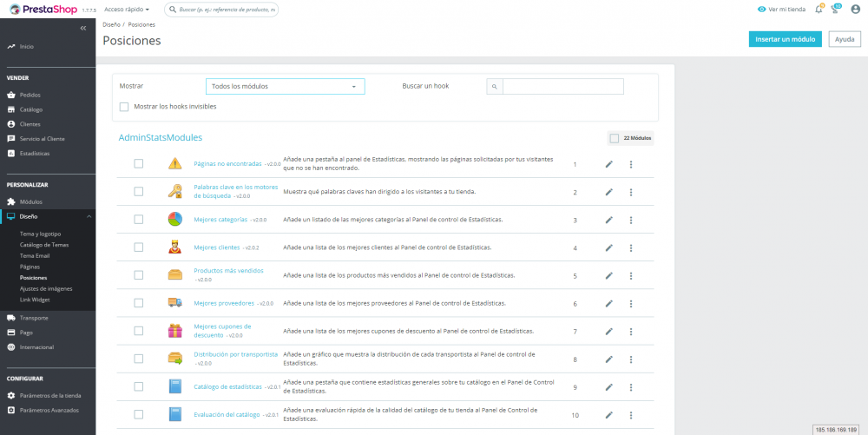Edit Páginas no encontradas with pencil icon
Image resolution: width=868 pixels, height=435 pixels.
click(609, 164)
